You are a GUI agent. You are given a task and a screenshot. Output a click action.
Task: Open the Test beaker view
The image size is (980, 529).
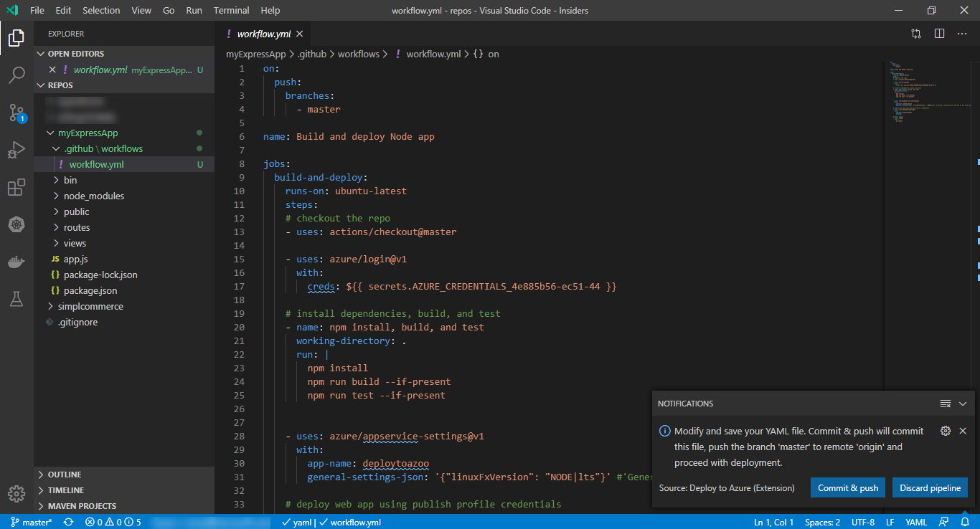pos(17,299)
